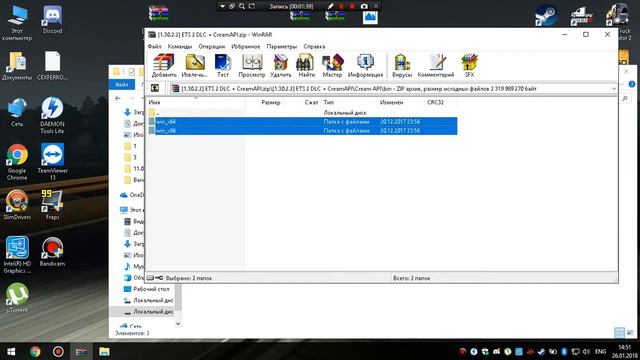Select highlighted Локальный диск in Explorer tree

click(x=142, y=312)
